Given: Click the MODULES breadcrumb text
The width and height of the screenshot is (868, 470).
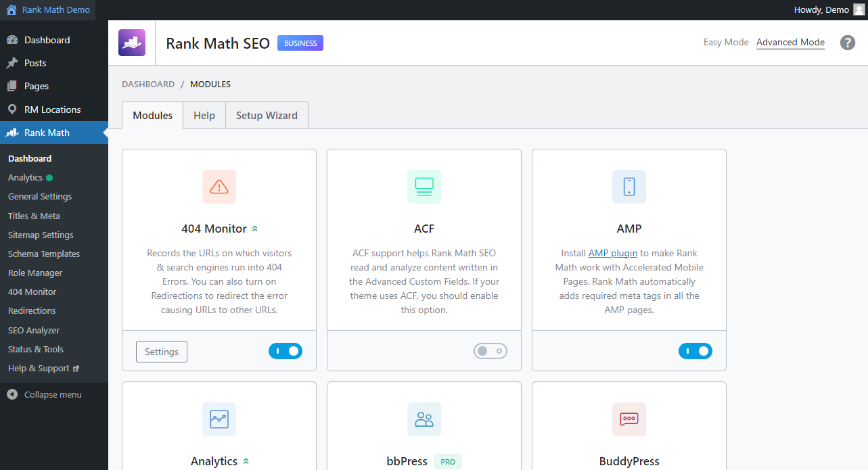Looking at the screenshot, I should (210, 85).
